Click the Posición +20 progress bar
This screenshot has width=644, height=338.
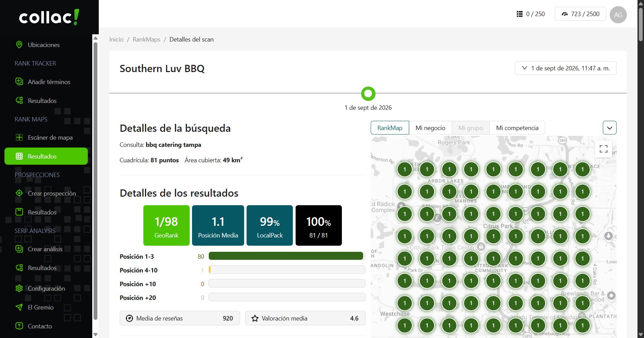point(287,297)
